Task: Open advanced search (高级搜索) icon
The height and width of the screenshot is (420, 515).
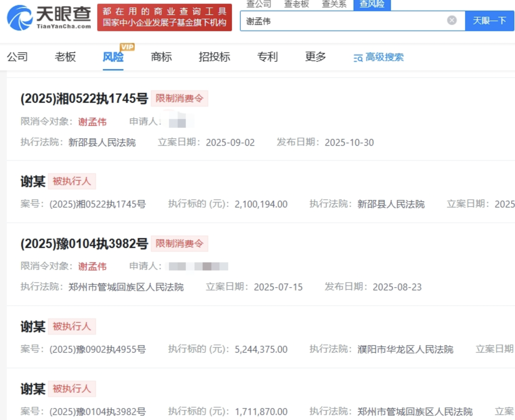Action: pos(358,58)
